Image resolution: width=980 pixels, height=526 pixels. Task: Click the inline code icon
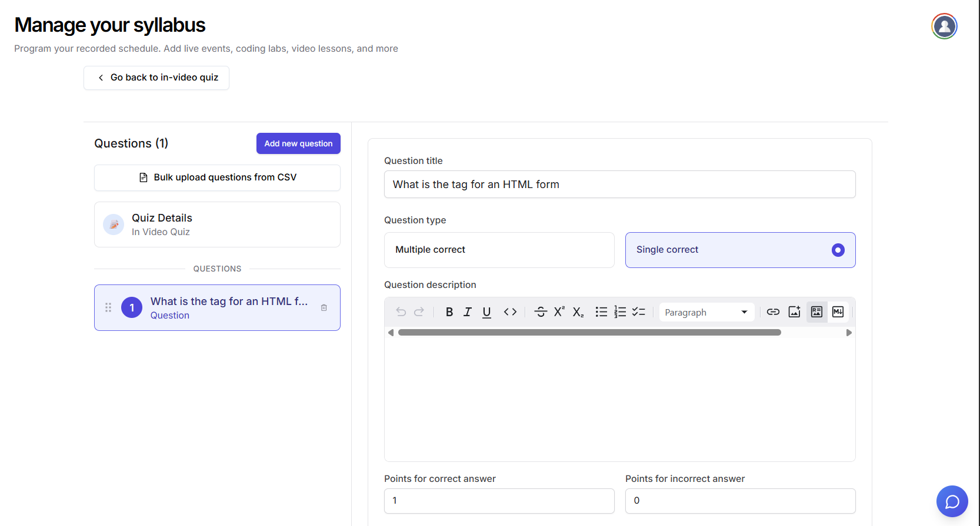(510, 312)
